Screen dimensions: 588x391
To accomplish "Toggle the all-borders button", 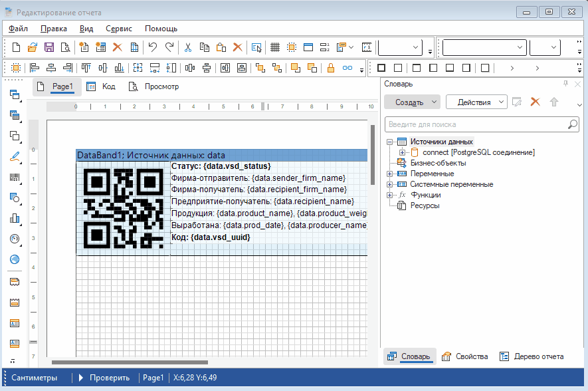I will point(381,68).
